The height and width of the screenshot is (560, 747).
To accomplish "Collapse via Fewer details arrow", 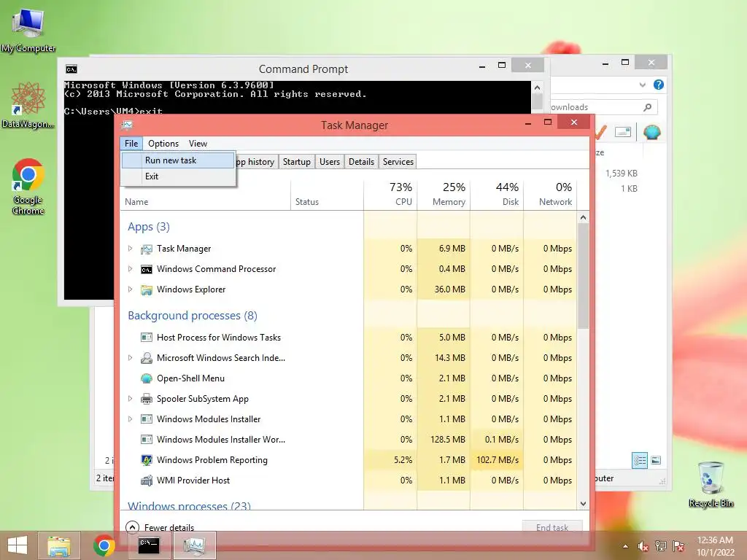I will [132, 527].
